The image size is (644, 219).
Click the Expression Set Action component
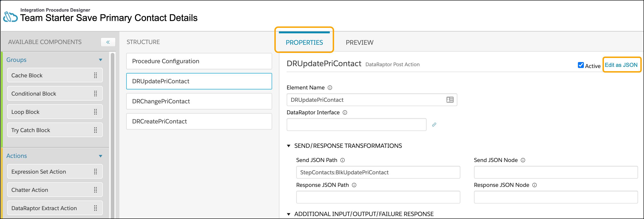point(55,172)
